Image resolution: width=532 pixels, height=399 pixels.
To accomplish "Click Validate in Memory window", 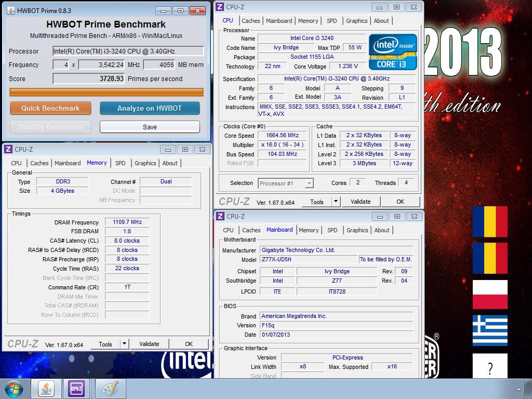I will click(x=149, y=344).
